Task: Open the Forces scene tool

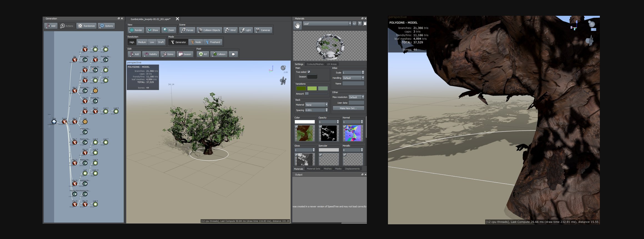Action: [x=187, y=30]
